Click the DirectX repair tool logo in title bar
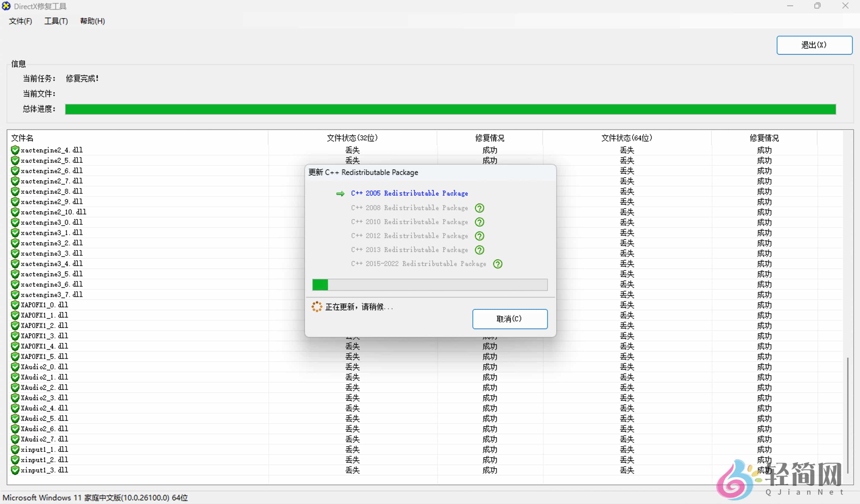Viewport: 860px width, 504px height. point(6,6)
